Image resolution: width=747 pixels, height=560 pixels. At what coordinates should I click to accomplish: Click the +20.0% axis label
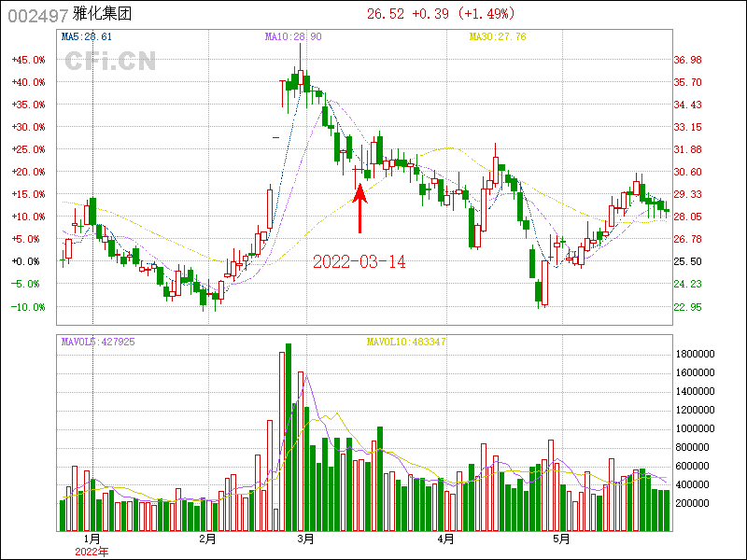28,172
